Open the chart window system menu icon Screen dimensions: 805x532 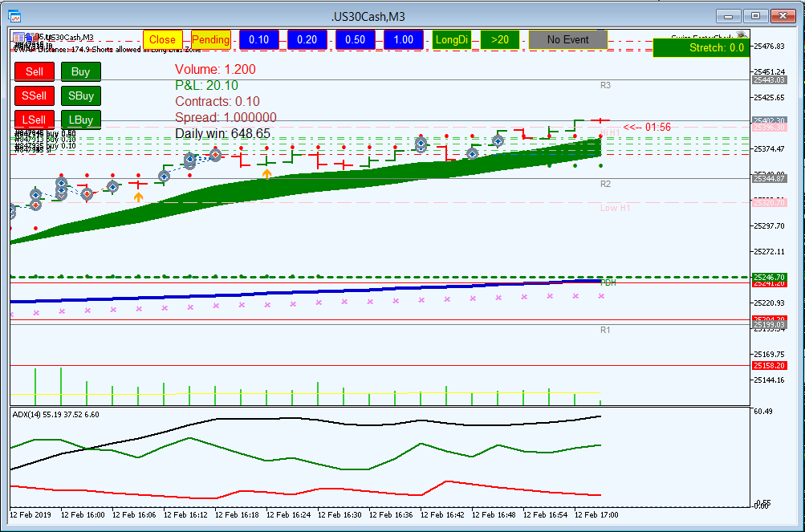15,16
